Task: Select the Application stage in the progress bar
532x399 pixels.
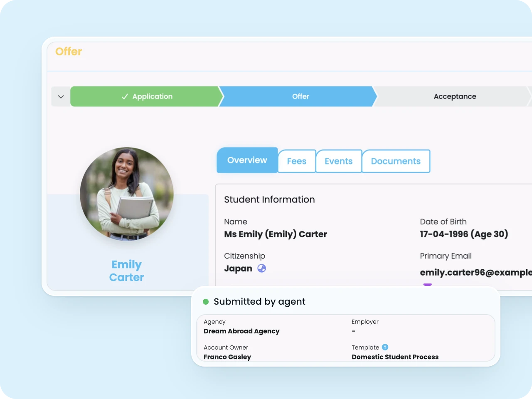Action: click(x=147, y=96)
